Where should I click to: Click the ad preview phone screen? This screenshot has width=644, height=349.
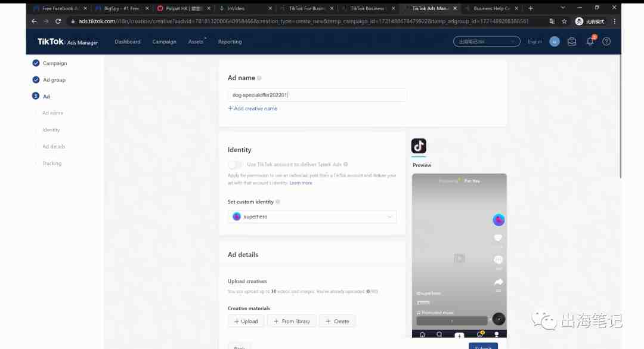pyautogui.click(x=459, y=256)
